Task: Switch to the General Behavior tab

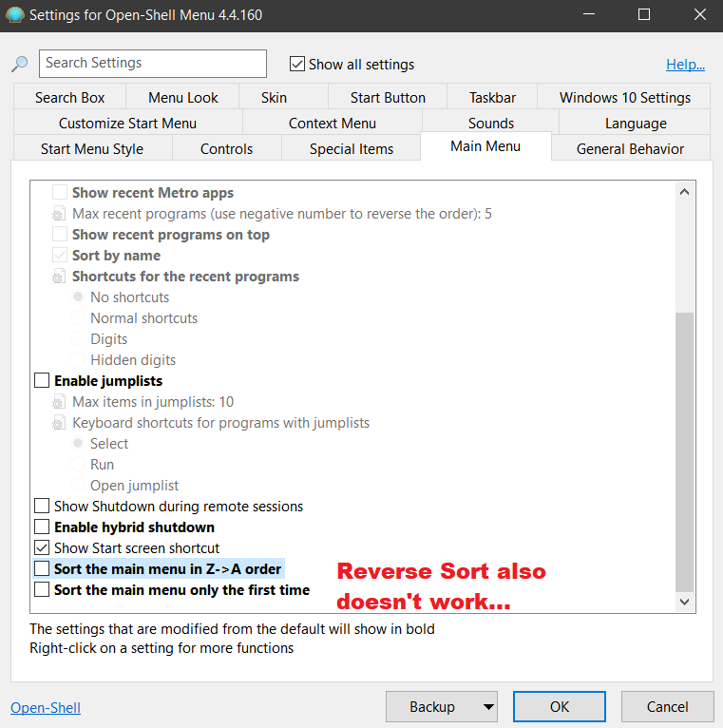Action: (630, 148)
